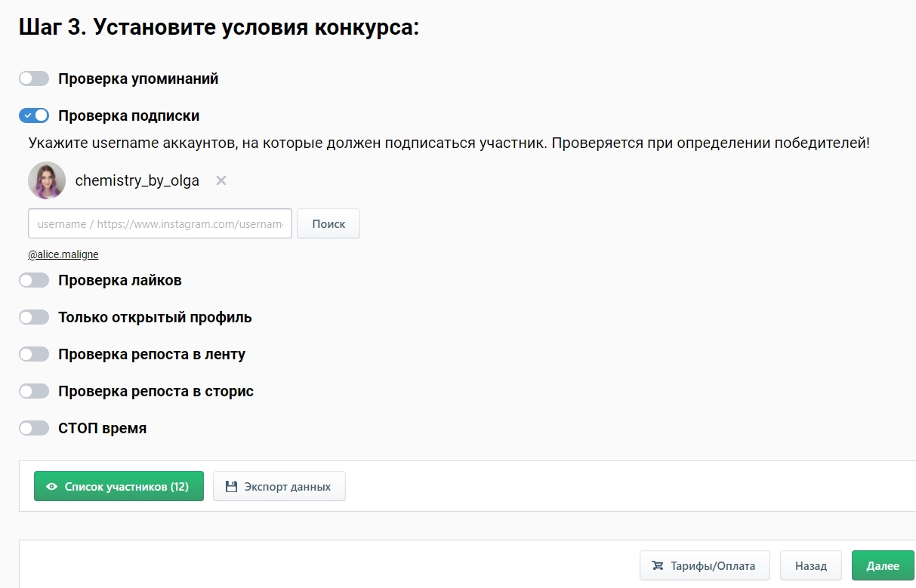This screenshot has height=588, width=916.
Task: Activate Проверка репоста в сторис
Action: tap(34, 391)
